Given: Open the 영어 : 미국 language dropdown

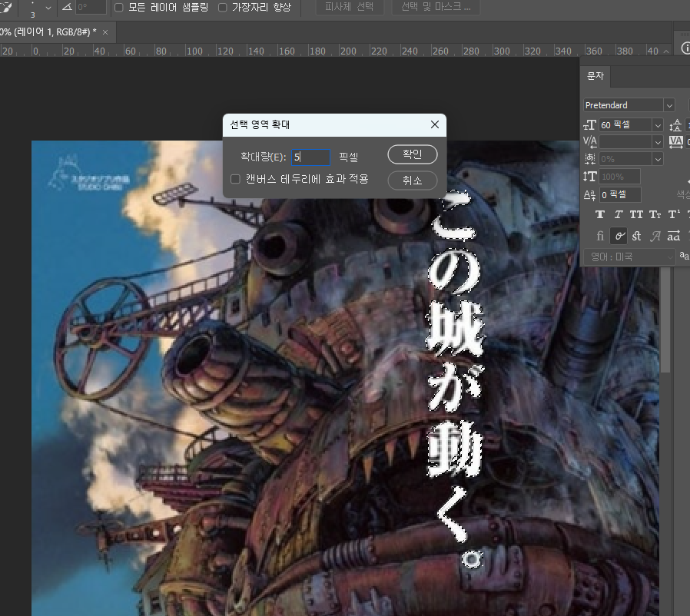Looking at the screenshot, I should pyautogui.click(x=629, y=257).
